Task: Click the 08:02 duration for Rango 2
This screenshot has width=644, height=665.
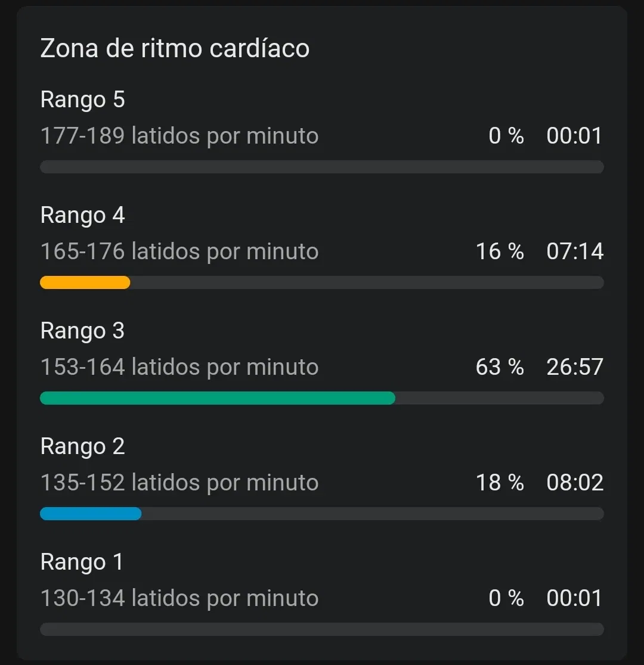Action: tap(575, 482)
